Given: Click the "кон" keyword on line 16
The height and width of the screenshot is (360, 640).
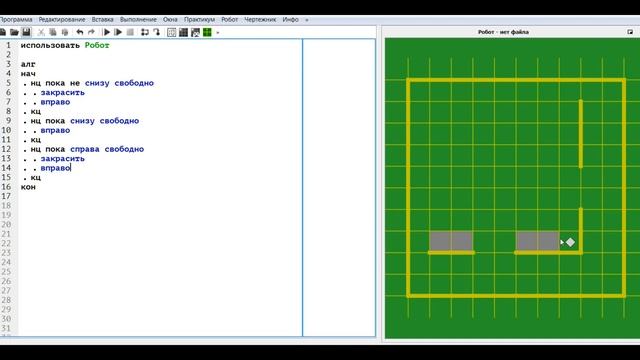Looking at the screenshot, I should click(x=28, y=187).
